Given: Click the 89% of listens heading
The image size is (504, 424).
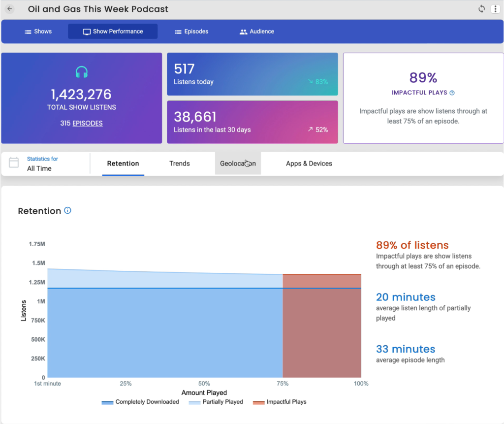Looking at the screenshot, I should click(x=412, y=245).
